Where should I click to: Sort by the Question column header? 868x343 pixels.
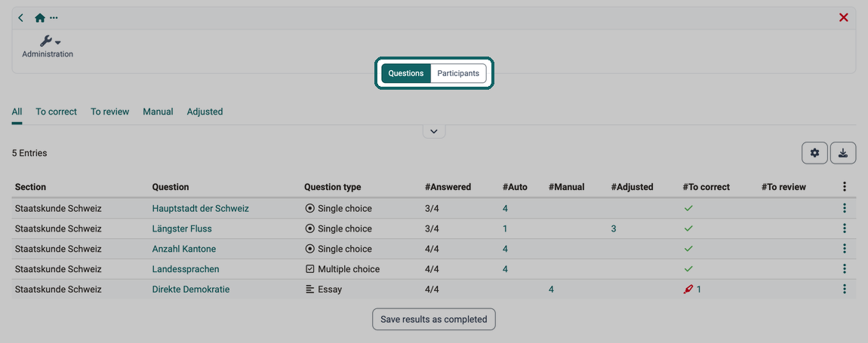tap(171, 187)
